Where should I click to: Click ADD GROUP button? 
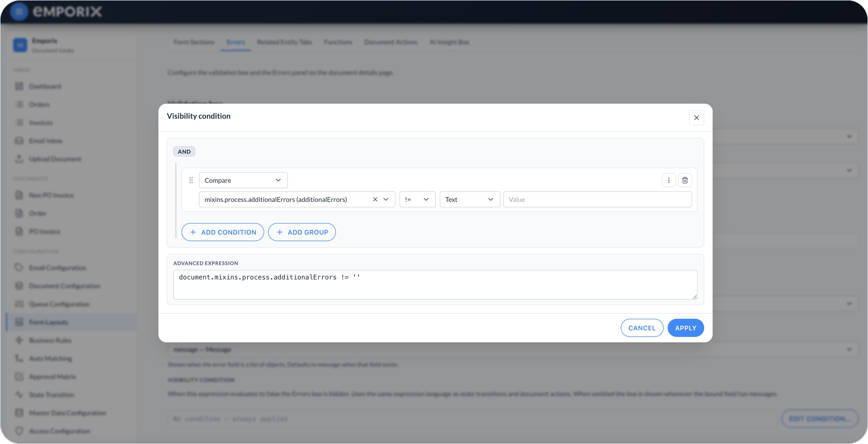(x=302, y=232)
